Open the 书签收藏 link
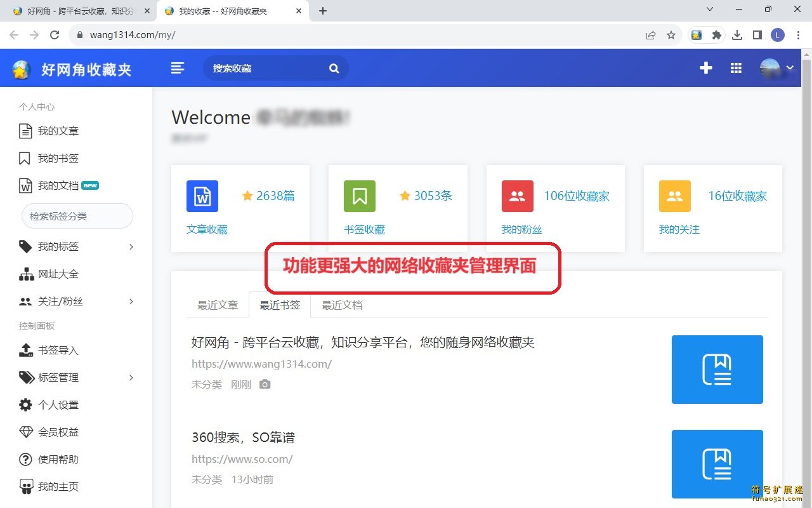This screenshot has width=812, height=508. tap(364, 229)
